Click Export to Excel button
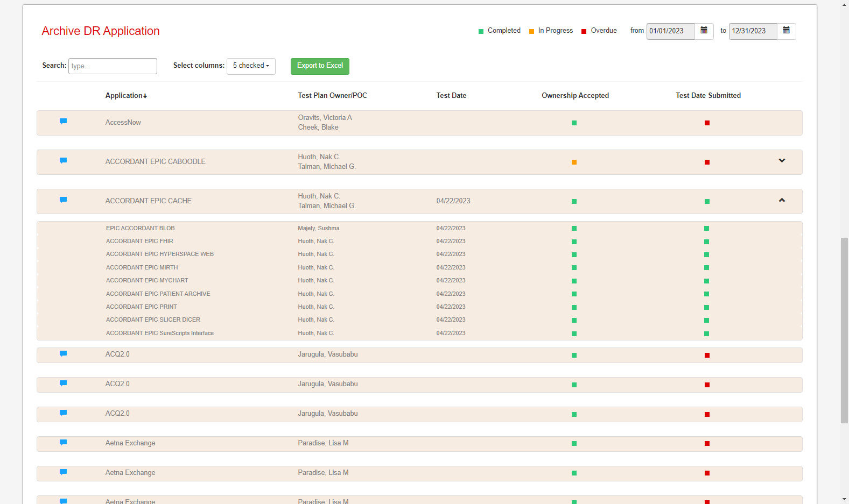The height and width of the screenshot is (504, 849). point(320,66)
